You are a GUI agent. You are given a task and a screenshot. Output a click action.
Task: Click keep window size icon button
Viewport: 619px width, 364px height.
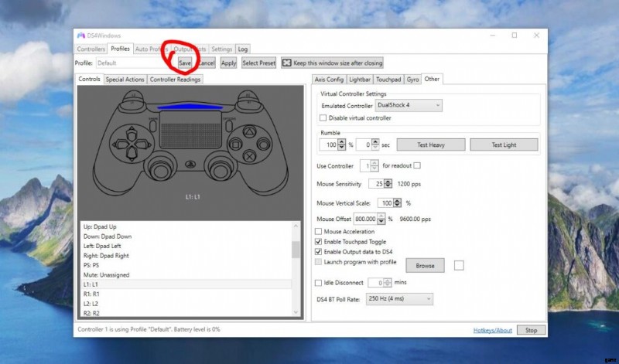286,63
